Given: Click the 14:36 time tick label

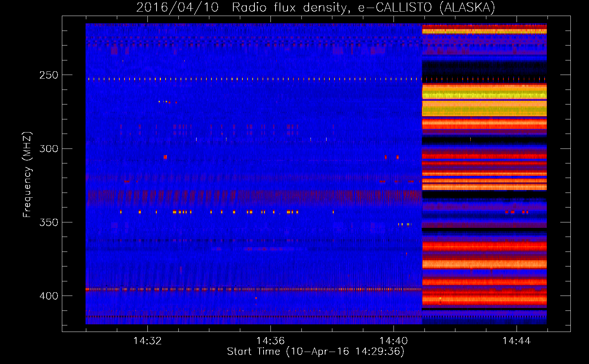Looking at the screenshot, I should (270, 341).
